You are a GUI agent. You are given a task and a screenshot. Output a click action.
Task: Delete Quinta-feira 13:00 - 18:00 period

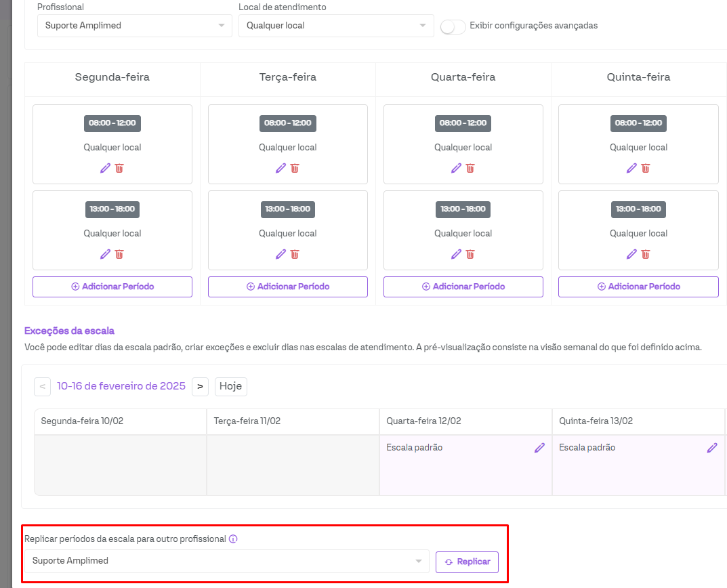(646, 254)
